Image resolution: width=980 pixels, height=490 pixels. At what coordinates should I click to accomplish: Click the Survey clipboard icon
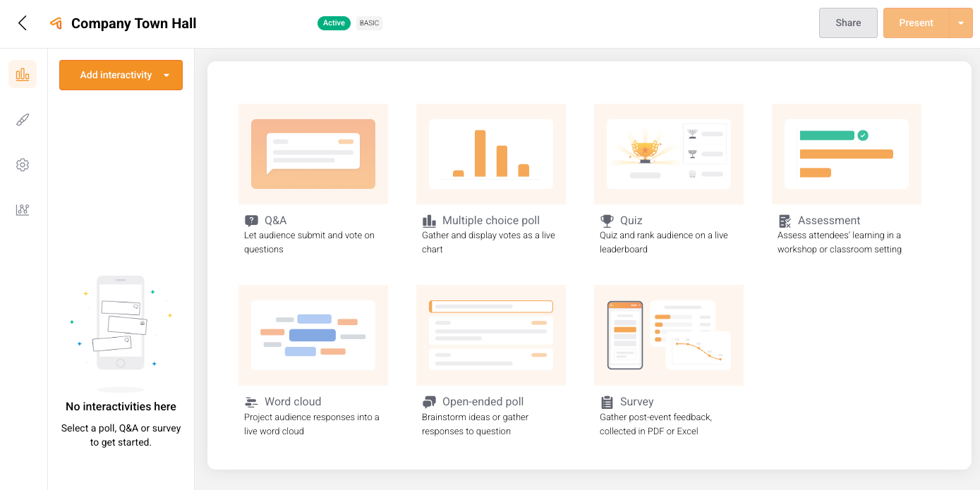[607, 402]
